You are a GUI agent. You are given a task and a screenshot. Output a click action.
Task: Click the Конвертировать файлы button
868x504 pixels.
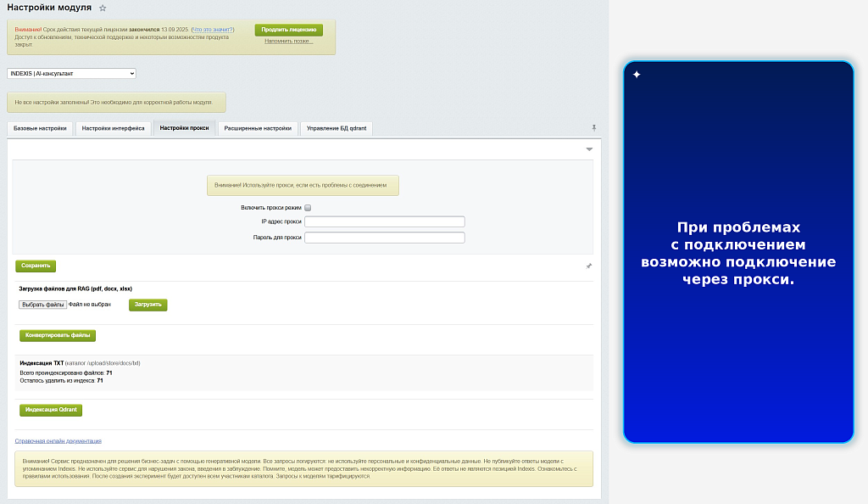click(x=58, y=336)
